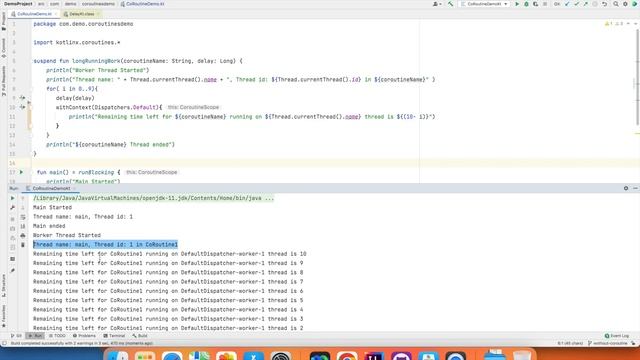Select the CoRoutineDemoKt tab in Run panel
Image resolution: width=640 pixels, height=360 pixels.
click(51, 189)
